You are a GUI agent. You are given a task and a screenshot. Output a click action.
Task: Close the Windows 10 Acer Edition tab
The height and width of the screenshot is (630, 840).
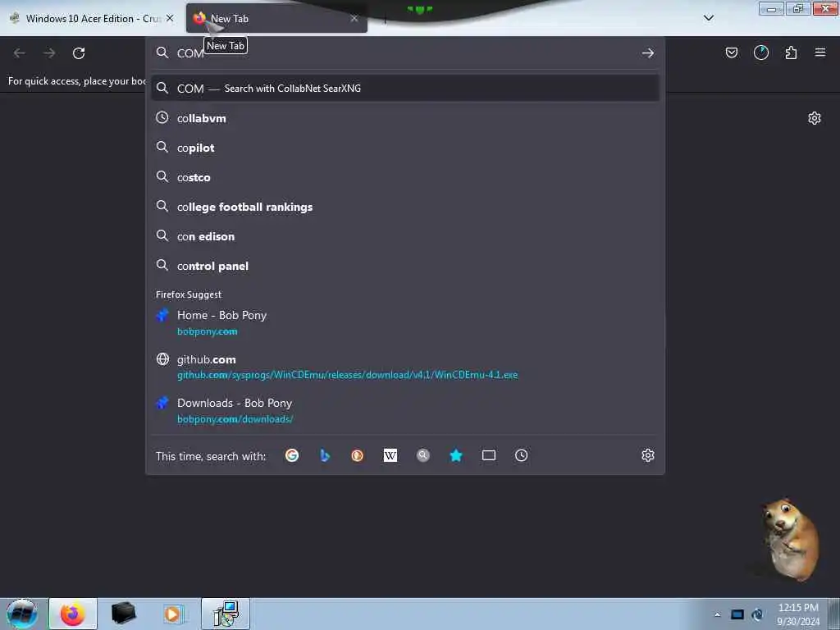click(170, 18)
